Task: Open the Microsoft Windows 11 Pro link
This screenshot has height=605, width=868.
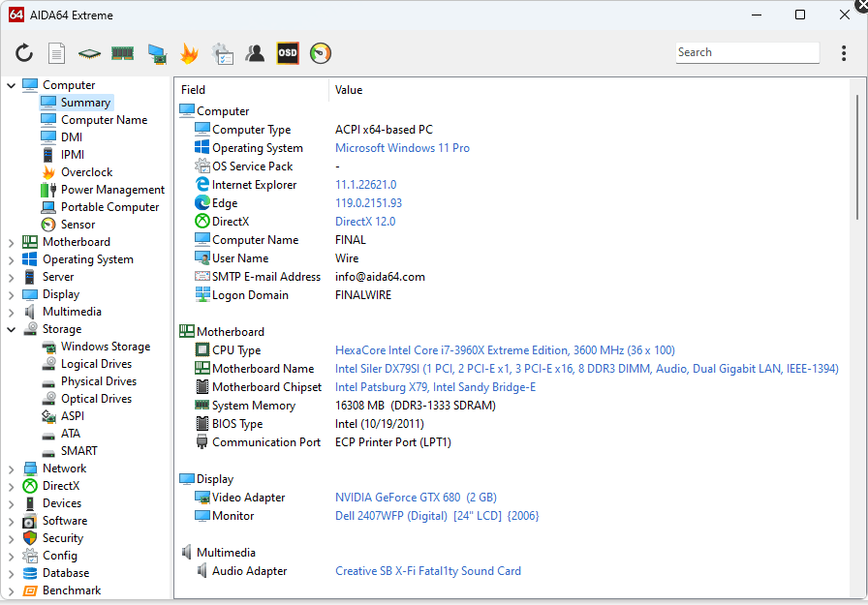Action: click(x=402, y=148)
